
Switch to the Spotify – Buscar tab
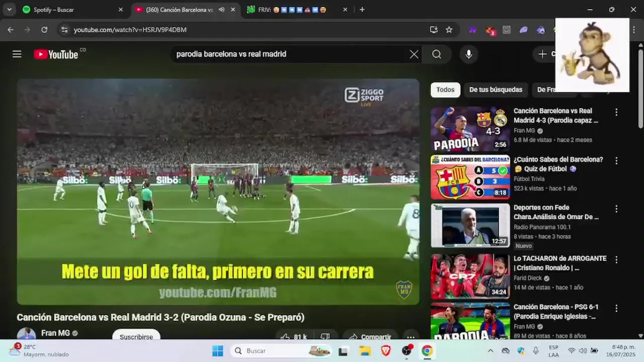pos(73,10)
